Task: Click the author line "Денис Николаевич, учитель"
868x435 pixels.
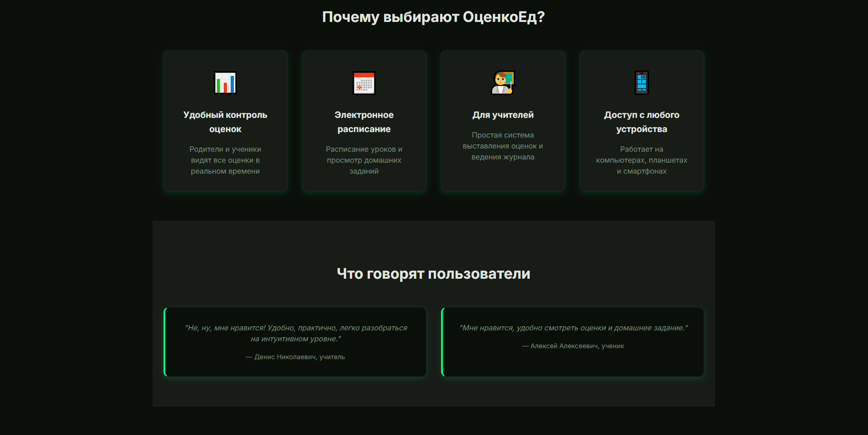Action: pyautogui.click(x=295, y=357)
